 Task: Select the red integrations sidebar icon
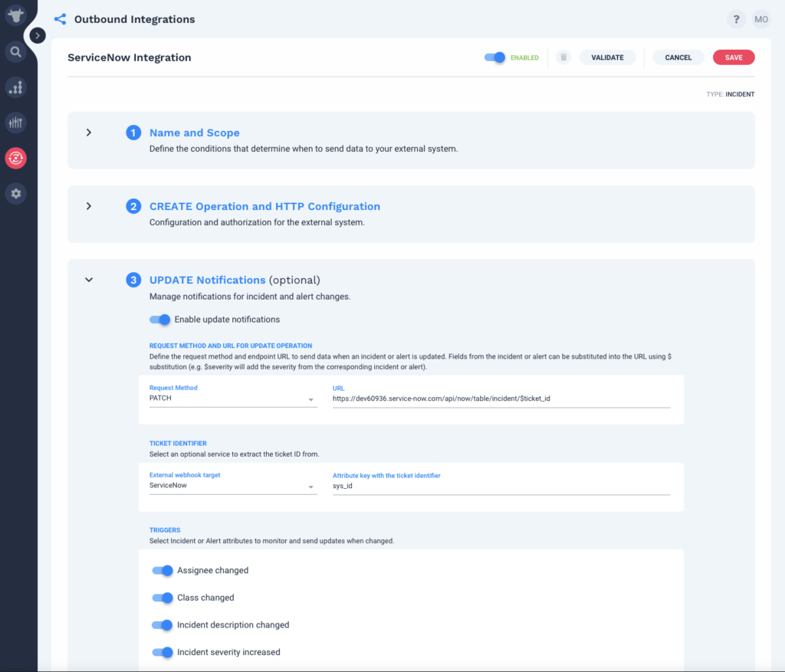[15, 158]
